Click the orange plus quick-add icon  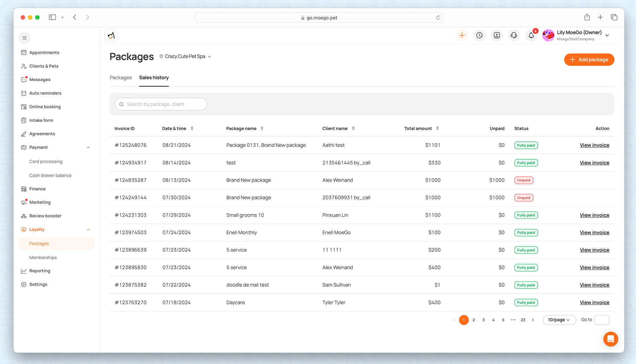[x=462, y=35]
